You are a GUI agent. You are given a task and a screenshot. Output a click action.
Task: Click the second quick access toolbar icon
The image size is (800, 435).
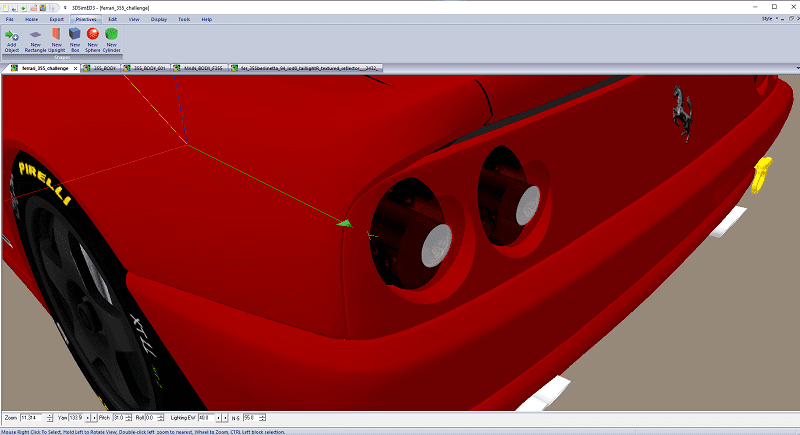click(x=14, y=8)
